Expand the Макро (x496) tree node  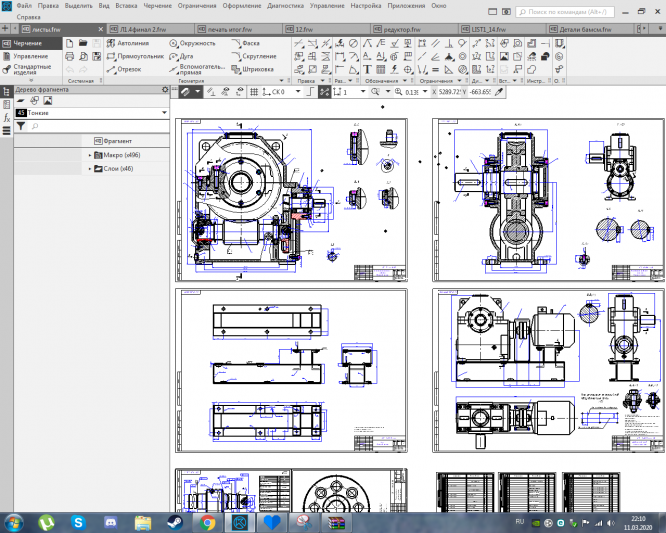90,155
